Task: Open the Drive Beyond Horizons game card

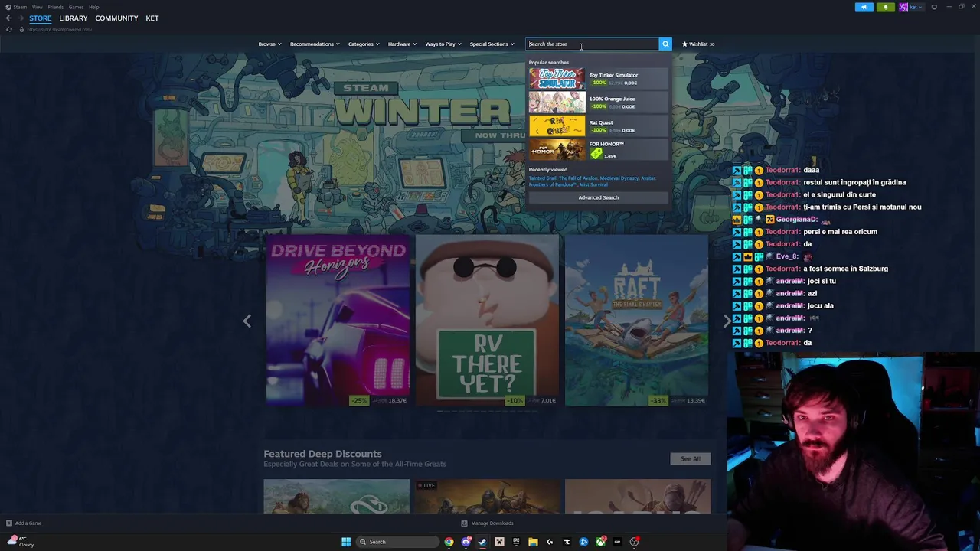Action: (338, 321)
